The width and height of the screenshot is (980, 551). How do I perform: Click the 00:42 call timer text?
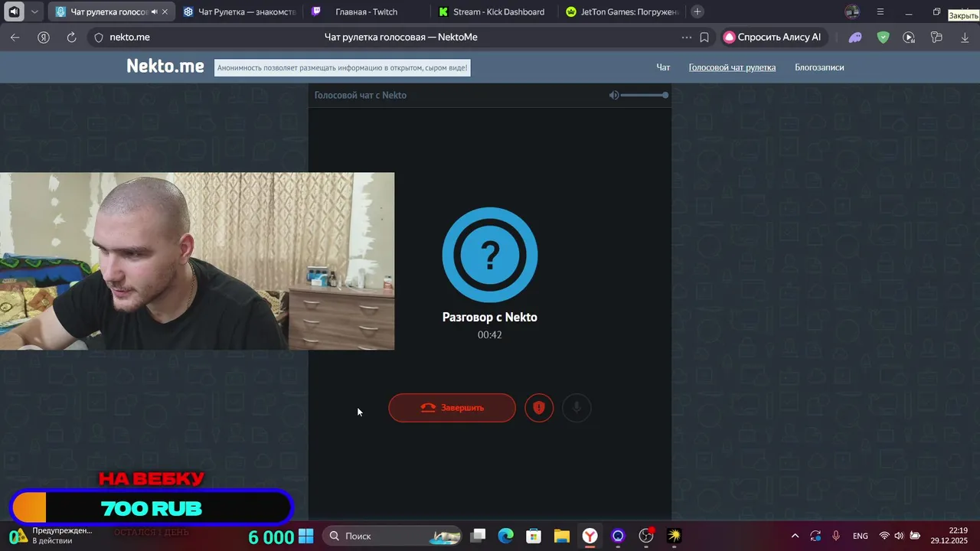point(490,334)
